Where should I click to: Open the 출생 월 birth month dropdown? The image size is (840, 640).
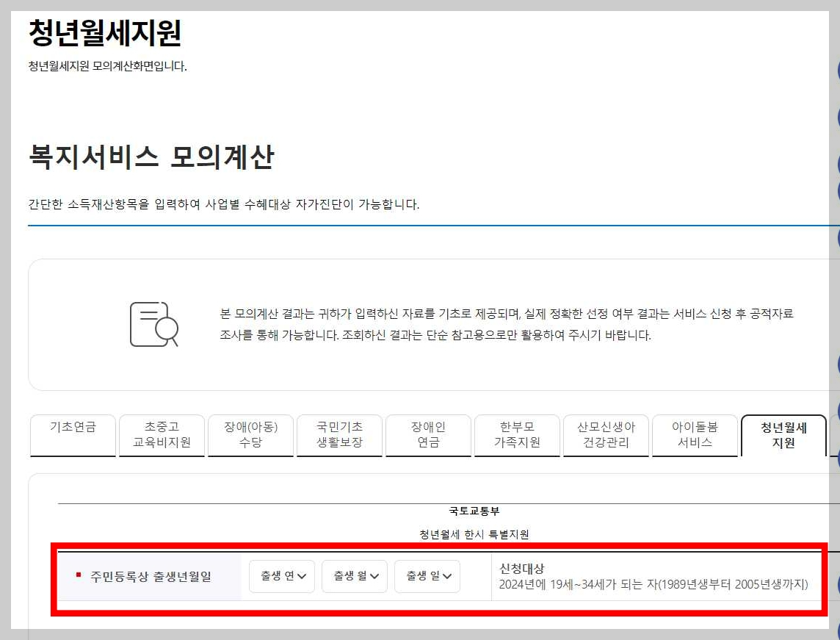coord(354,578)
